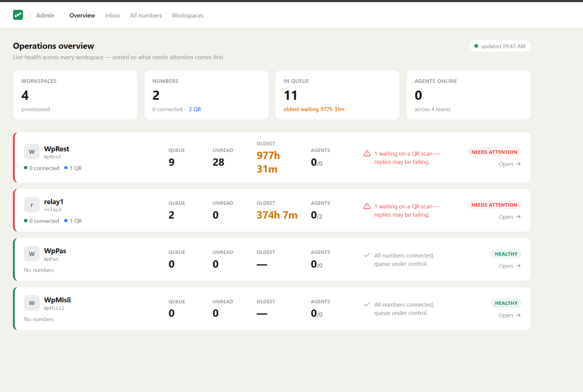
Task: Open the WpMisli workspace link
Action: point(510,315)
